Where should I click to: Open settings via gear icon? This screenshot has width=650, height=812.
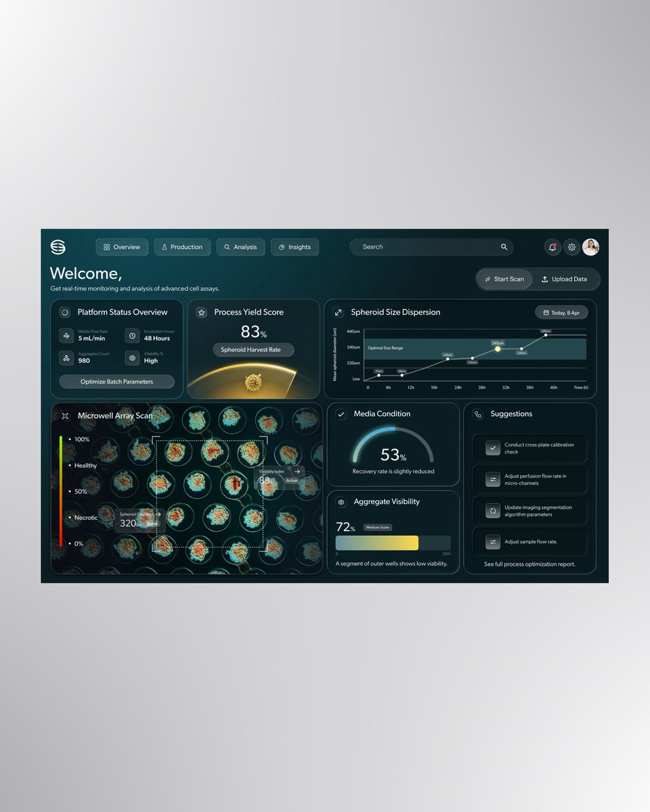(571, 247)
